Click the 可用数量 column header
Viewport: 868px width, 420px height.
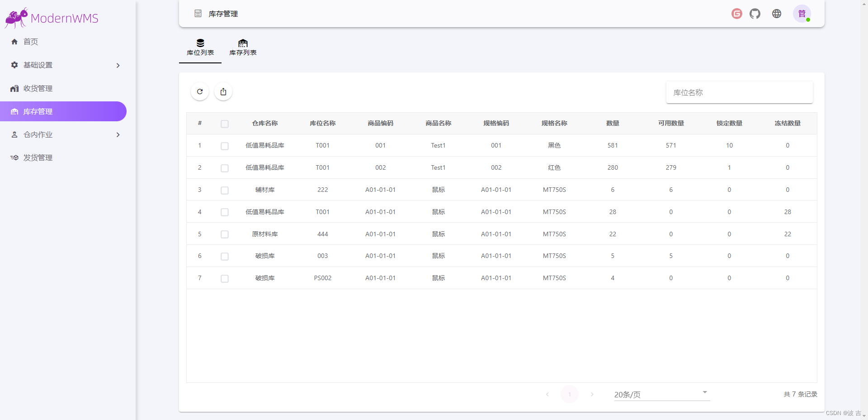[x=671, y=123]
